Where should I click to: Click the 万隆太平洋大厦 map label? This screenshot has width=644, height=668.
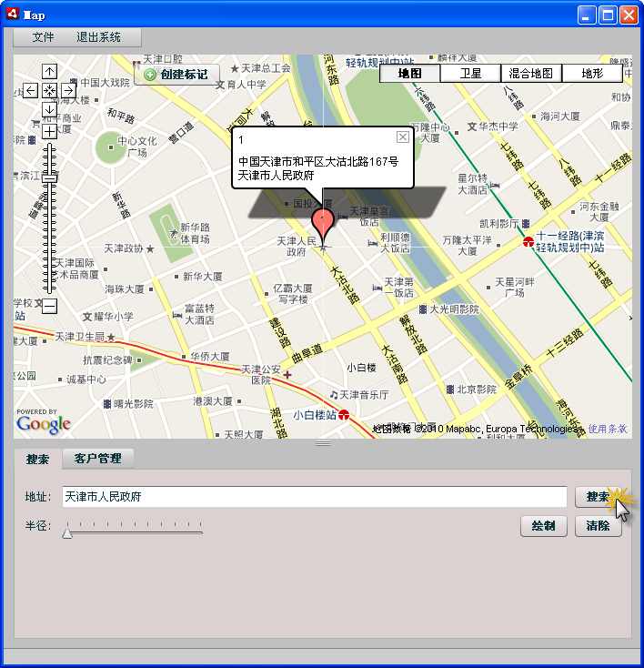(x=467, y=246)
